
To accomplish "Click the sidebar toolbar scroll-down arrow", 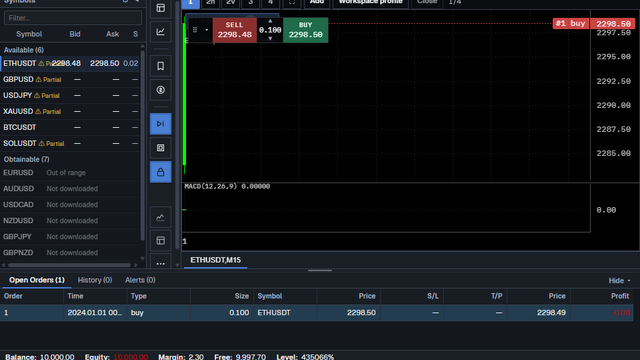I will click(177, 265).
